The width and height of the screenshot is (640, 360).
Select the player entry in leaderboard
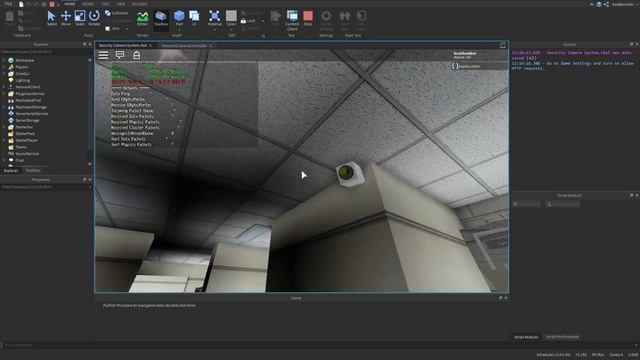click(x=480, y=66)
